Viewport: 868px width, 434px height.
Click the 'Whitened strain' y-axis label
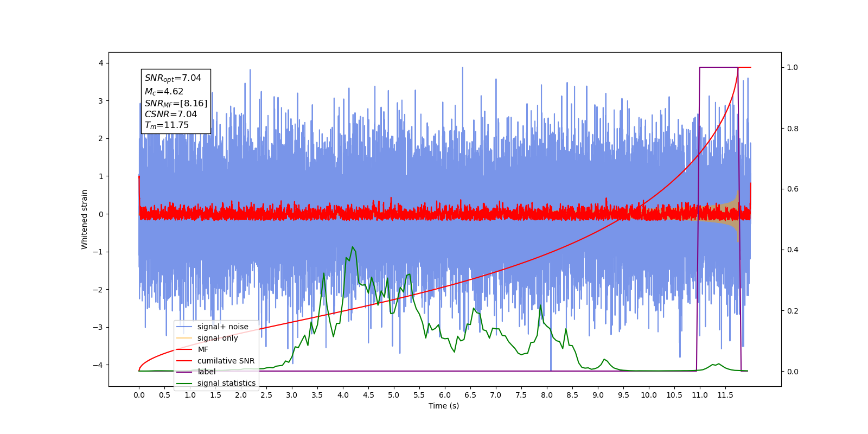click(x=85, y=219)
